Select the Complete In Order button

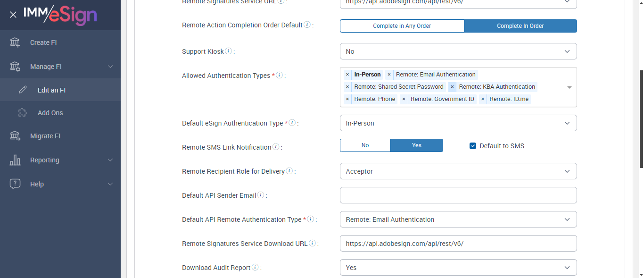[x=520, y=26]
